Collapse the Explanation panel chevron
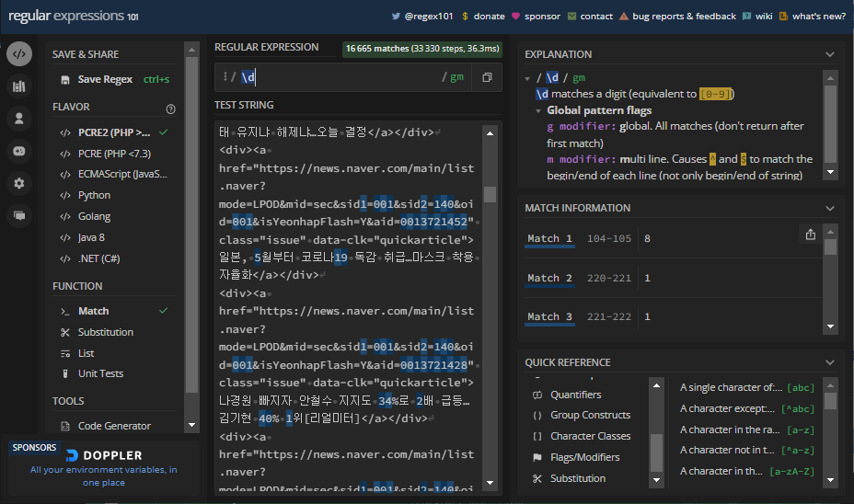Screen dimensions: 854x504 coord(830,54)
